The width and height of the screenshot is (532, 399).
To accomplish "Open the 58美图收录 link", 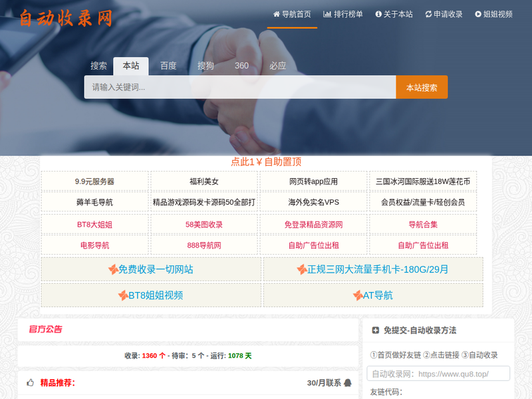I will [x=204, y=225].
